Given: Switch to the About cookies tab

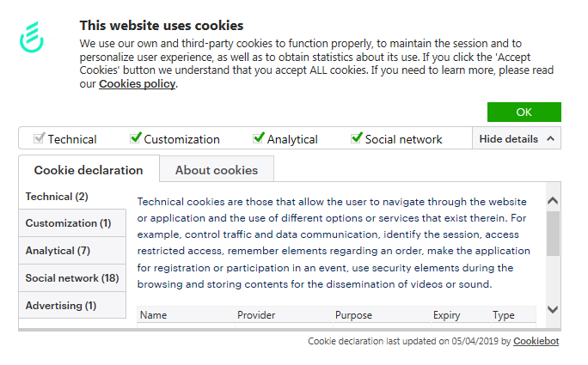Looking at the screenshot, I should [x=217, y=170].
